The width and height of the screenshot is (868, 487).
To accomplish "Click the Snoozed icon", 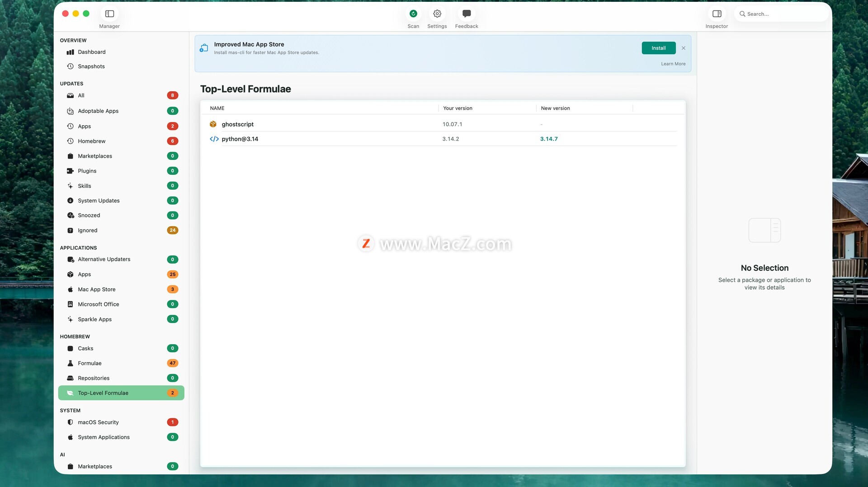I will (71, 215).
